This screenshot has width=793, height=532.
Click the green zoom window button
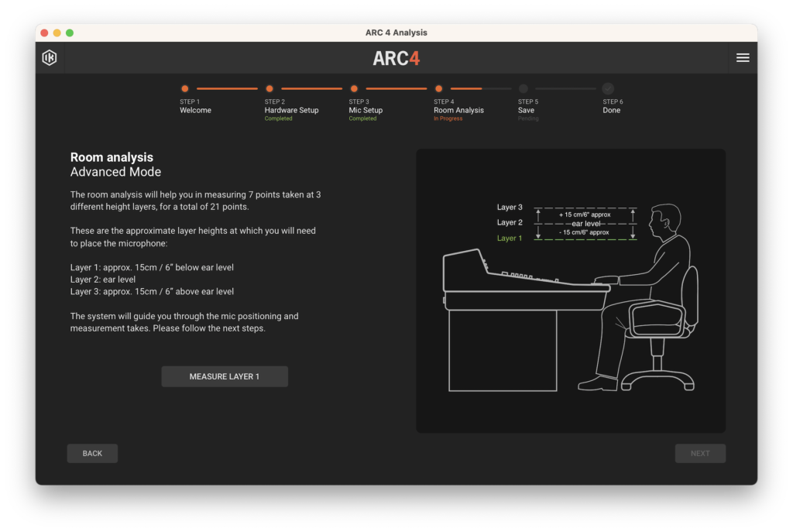tap(70, 33)
